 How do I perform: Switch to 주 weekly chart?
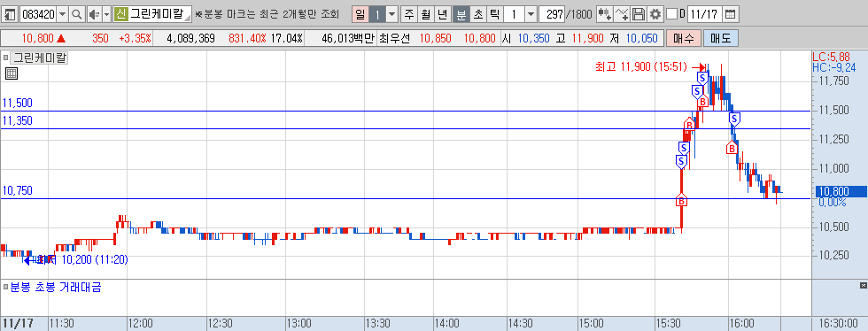pyautogui.click(x=408, y=14)
